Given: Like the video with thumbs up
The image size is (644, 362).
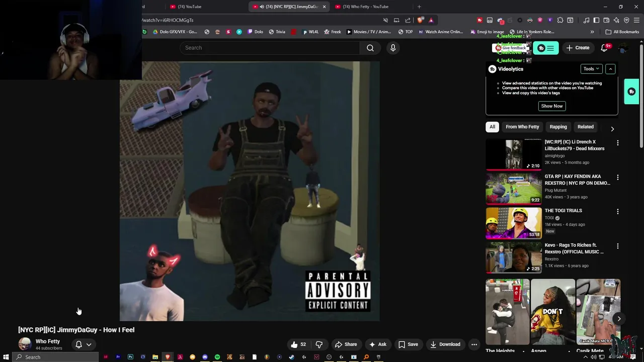Looking at the screenshot, I should tap(298, 344).
